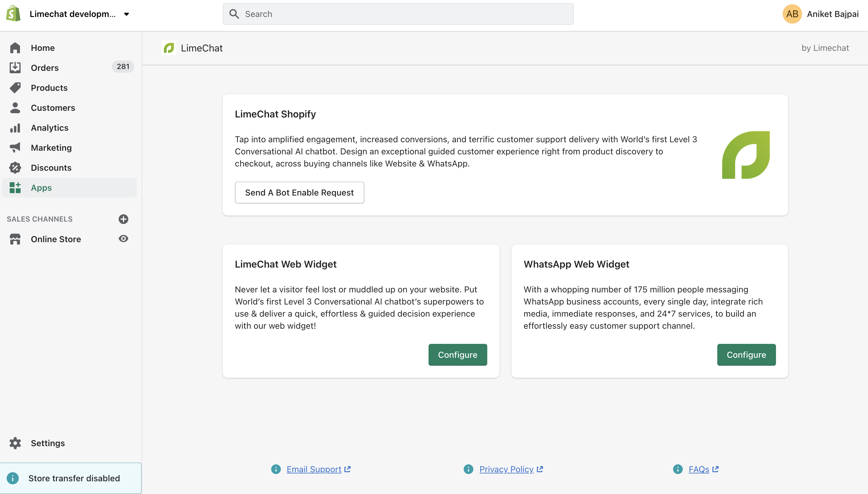This screenshot has height=494, width=868.
Task: Open the Limechat development store name menu
Action: tap(73, 14)
